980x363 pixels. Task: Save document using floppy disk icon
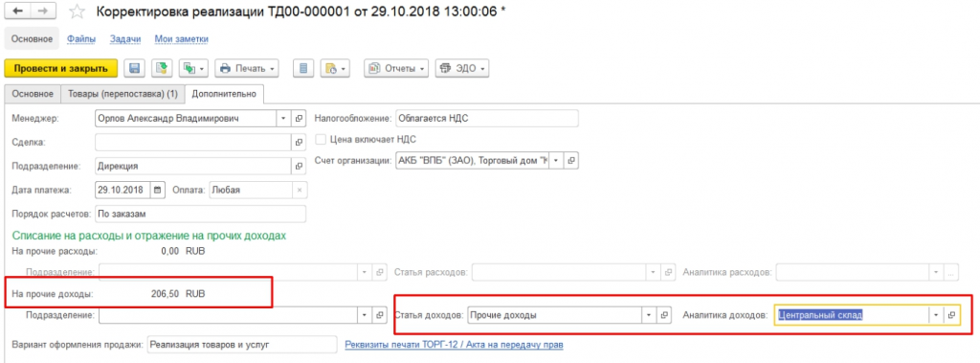[134, 68]
